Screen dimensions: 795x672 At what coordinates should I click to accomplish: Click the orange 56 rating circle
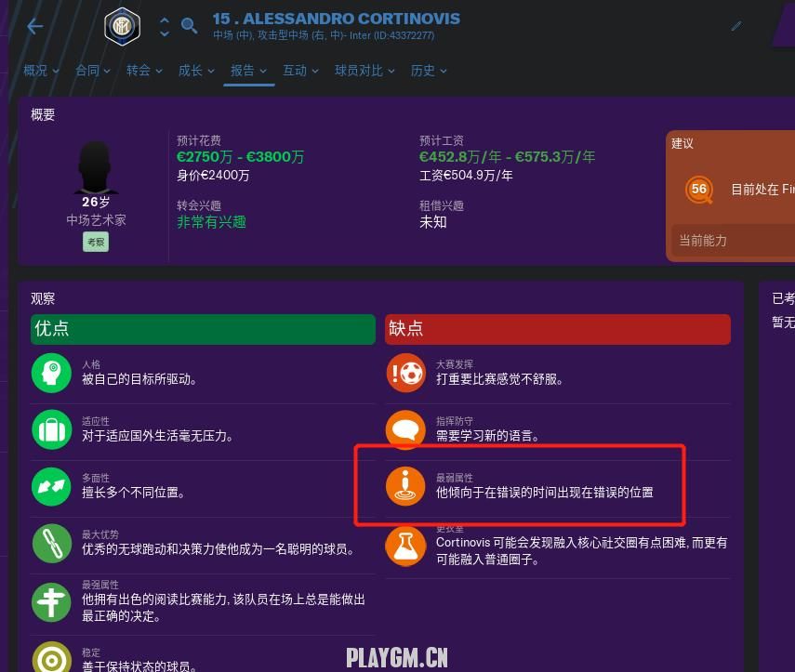tap(698, 190)
